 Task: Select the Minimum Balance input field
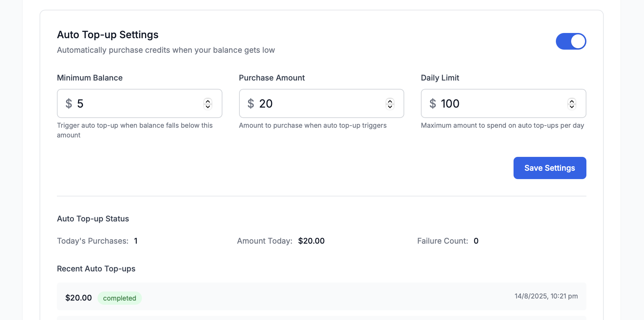[x=139, y=103]
